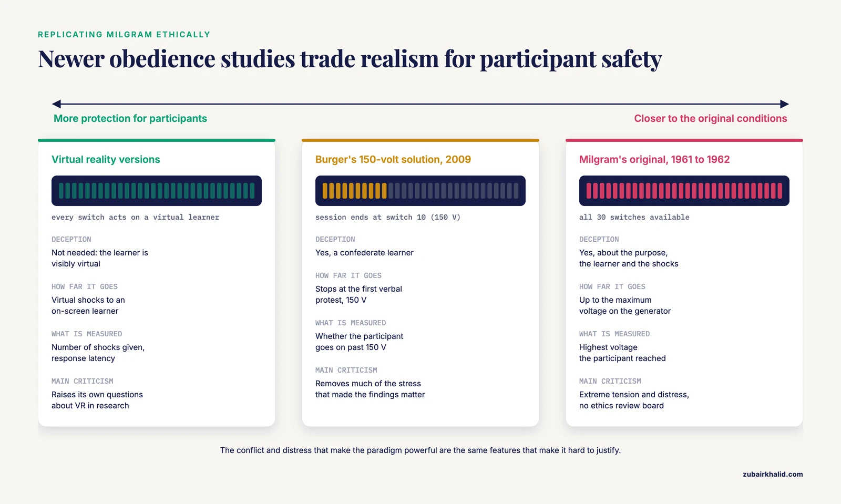Click 'Raises its own questions about VR in research'

(97, 400)
